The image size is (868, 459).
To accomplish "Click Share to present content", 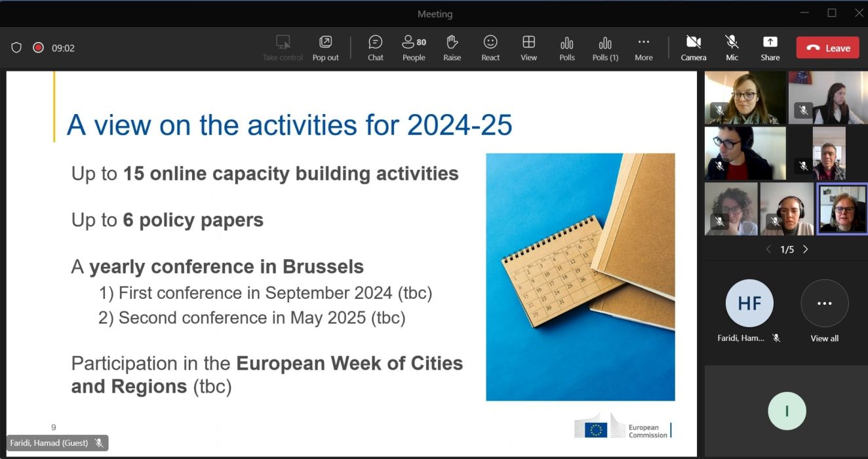I will 770,48.
